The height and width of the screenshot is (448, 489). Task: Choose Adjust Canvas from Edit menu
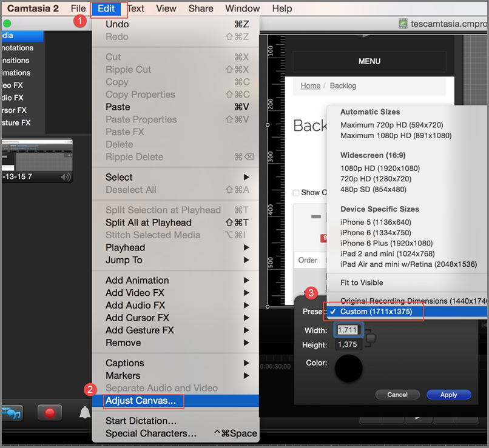point(141,401)
